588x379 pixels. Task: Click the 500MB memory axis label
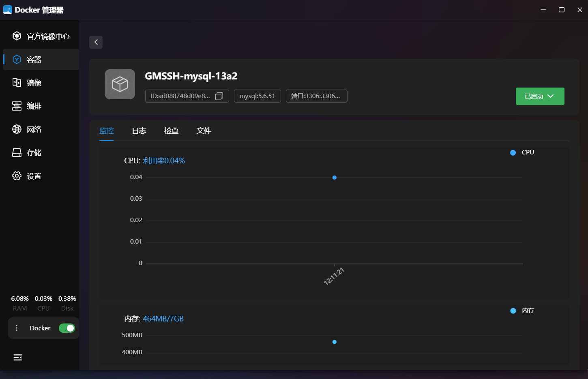132,335
